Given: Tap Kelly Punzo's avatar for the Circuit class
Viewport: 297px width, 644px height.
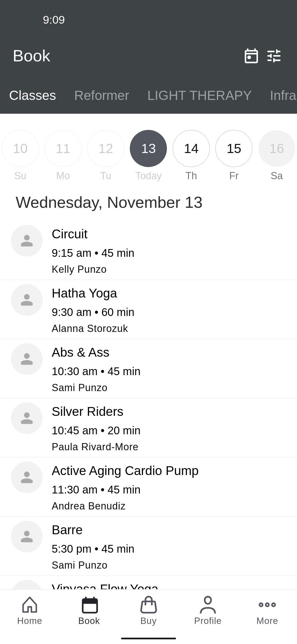Looking at the screenshot, I should pyautogui.click(x=27, y=241).
